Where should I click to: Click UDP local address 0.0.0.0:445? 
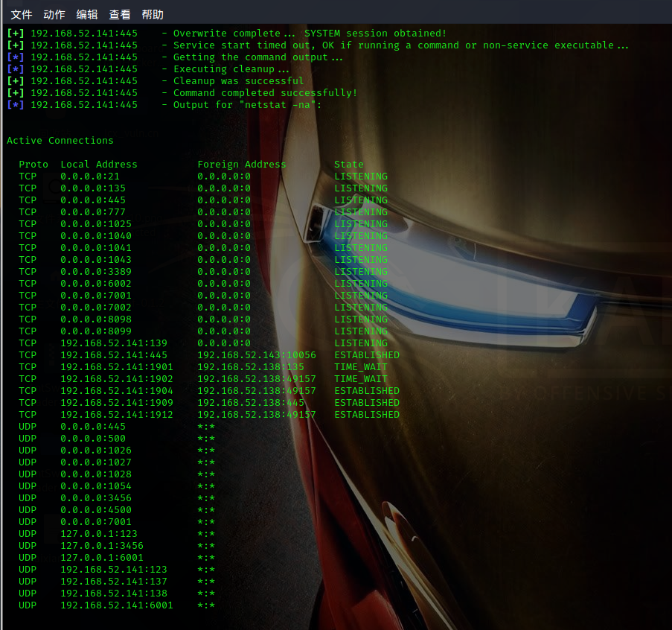pyautogui.click(x=93, y=427)
